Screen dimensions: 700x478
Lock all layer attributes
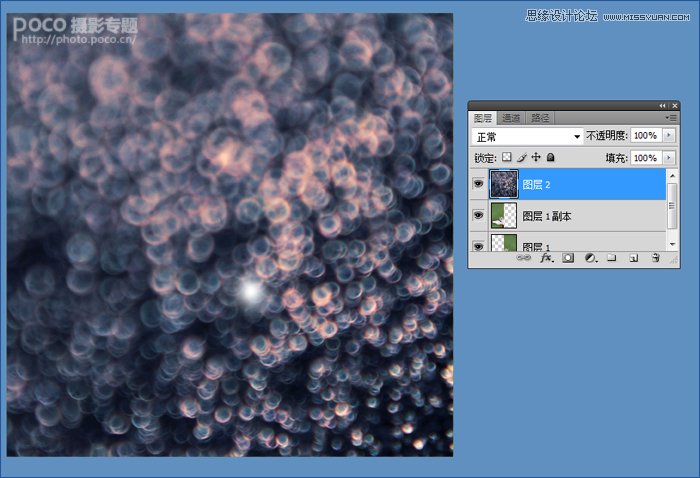(550, 157)
